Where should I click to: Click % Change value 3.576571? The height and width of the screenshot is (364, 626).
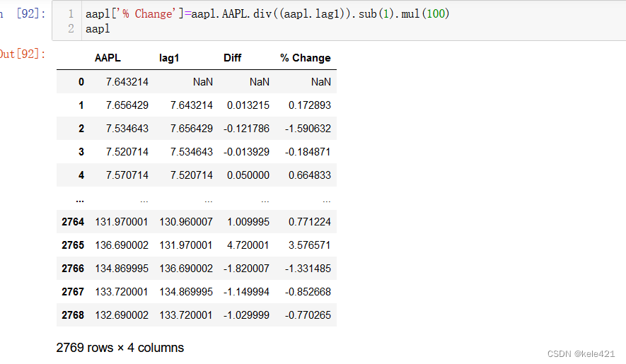310,245
